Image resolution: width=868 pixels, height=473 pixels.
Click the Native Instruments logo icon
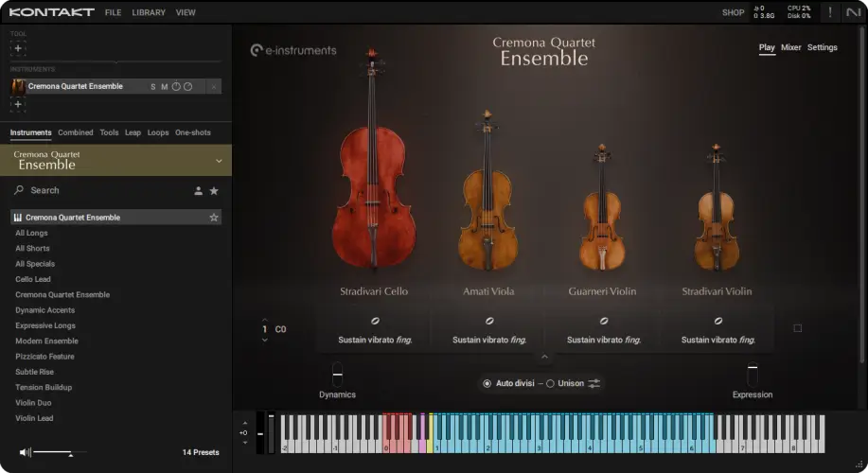coord(855,12)
